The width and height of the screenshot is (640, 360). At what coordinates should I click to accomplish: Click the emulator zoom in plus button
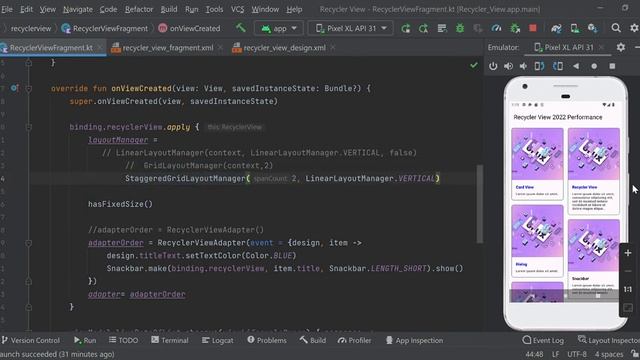tap(628, 253)
